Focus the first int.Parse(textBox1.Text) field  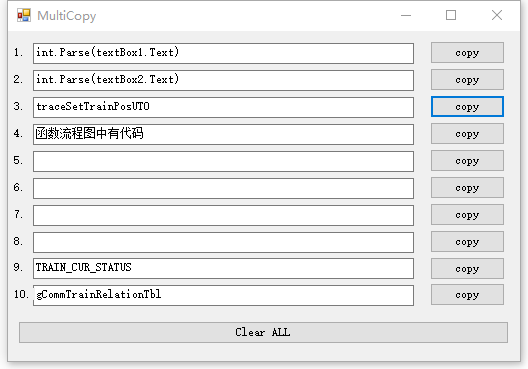(223, 53)
